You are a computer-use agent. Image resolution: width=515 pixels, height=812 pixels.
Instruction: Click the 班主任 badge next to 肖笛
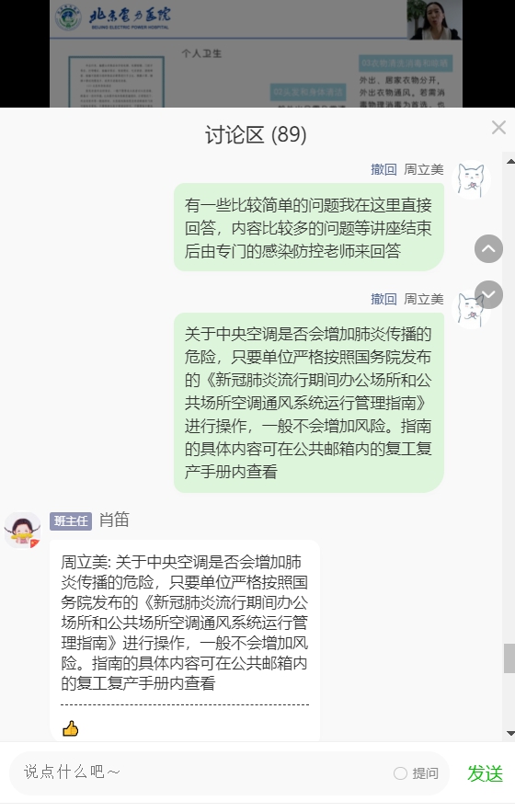point(71,521)
